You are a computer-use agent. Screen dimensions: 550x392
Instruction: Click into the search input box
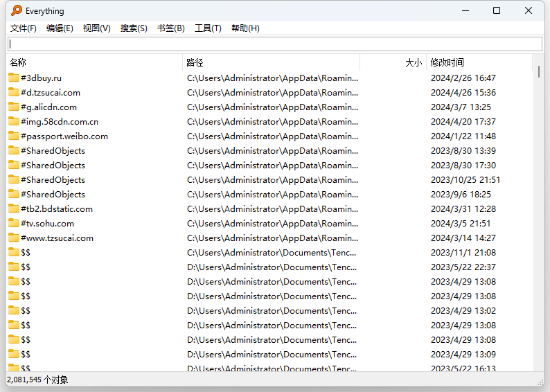pos(275,44)
